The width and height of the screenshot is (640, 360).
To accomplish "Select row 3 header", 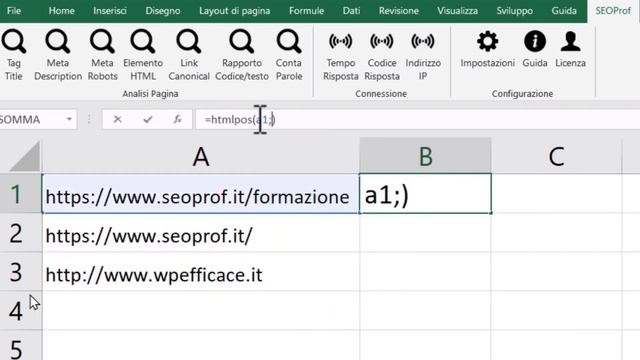I will pos(20,271).
